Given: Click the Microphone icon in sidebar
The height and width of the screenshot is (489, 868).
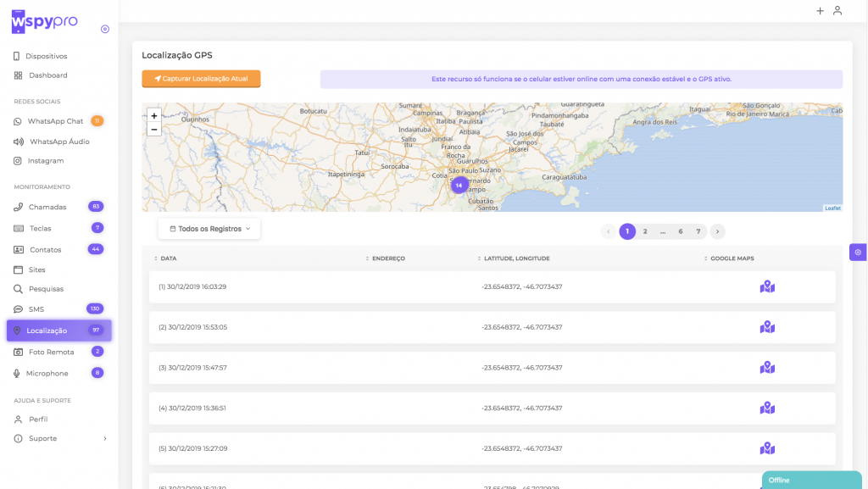Looking at the screenshot, I should point(17,374).
